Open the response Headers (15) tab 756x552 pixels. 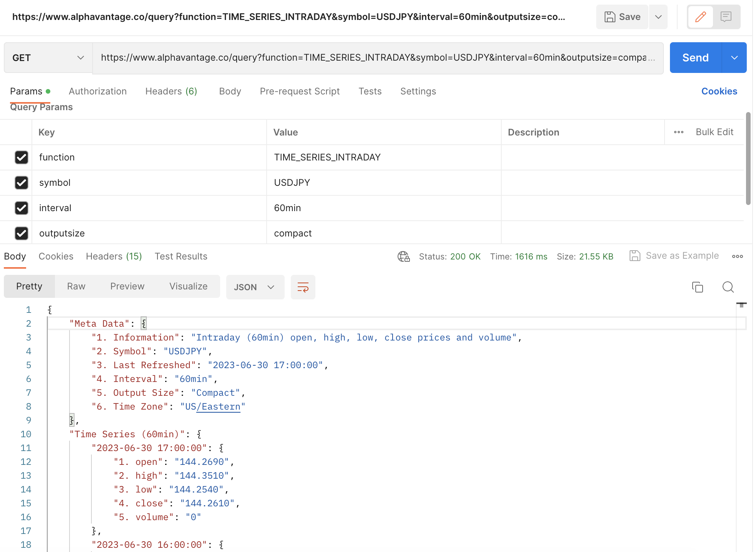pyautogui.click(x=114, y=256)
